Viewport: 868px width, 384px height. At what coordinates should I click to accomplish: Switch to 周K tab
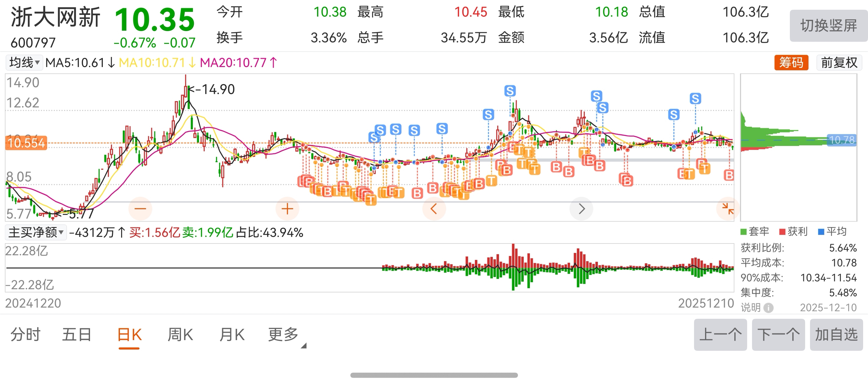180,335
